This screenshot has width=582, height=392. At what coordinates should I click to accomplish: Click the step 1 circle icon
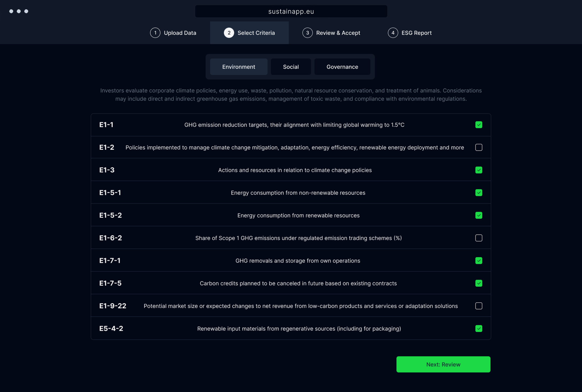point(155,33)
